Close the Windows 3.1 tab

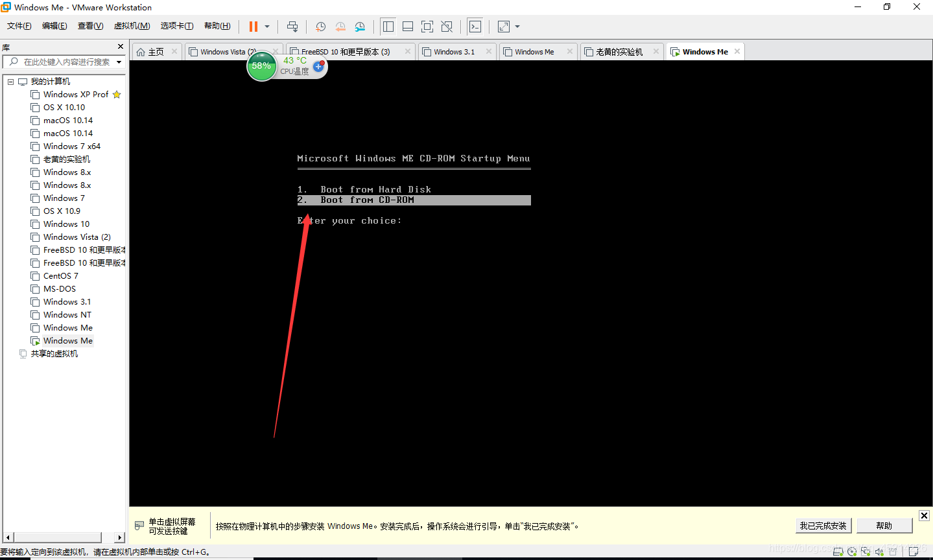click(x=489, y=52)
